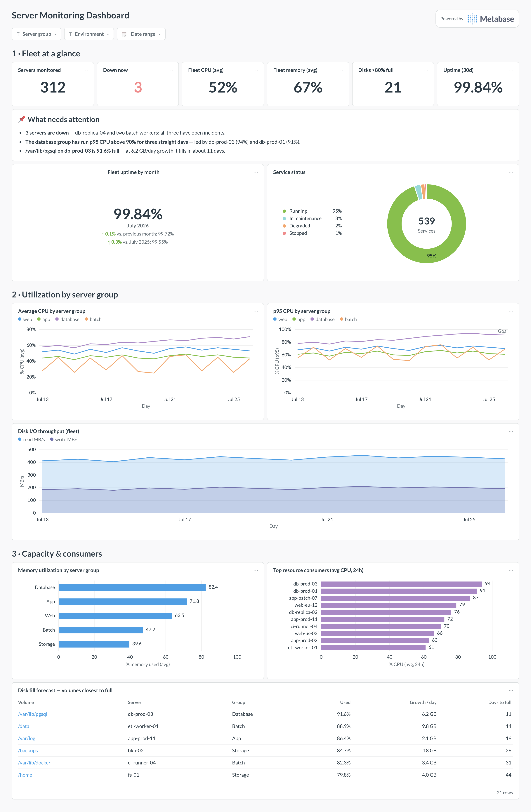Open the /var/lib/docker volume link

point(34,763)
